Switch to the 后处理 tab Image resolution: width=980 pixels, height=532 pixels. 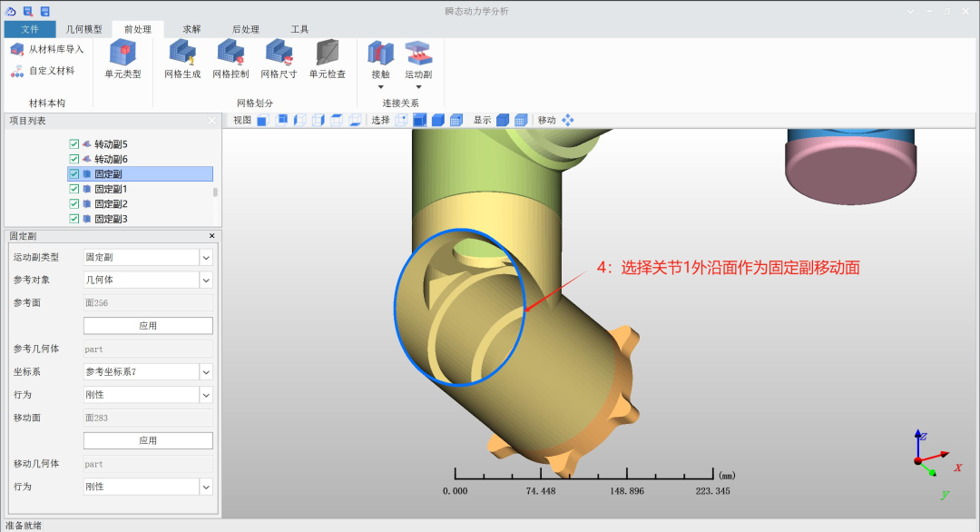click(246, 29)
